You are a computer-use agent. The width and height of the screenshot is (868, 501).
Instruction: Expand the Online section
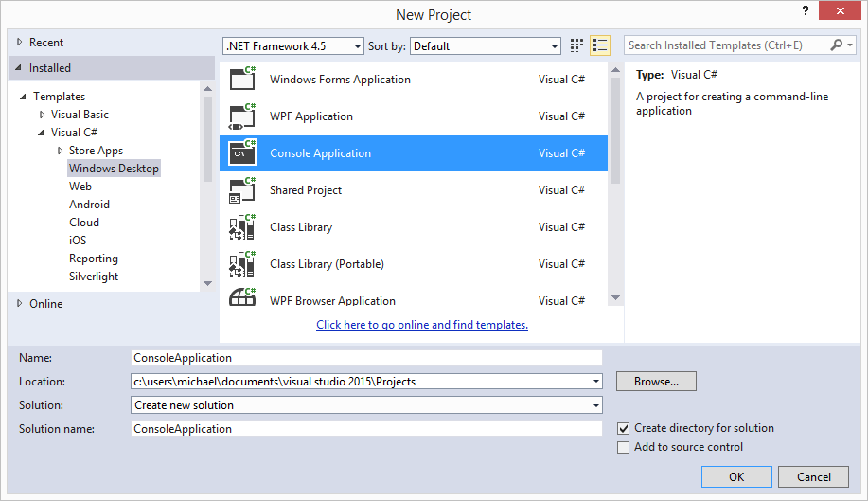[20, 303]
